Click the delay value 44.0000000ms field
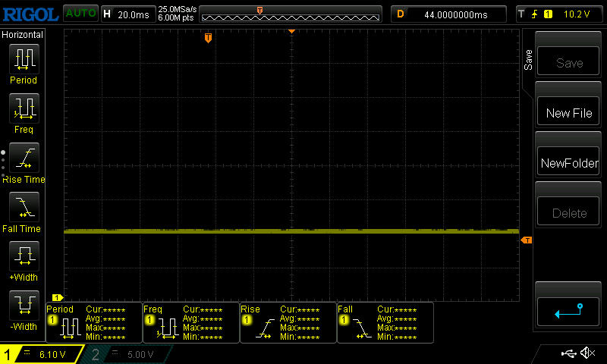Viewport: 607px width, 364px height. coord(449,14)
